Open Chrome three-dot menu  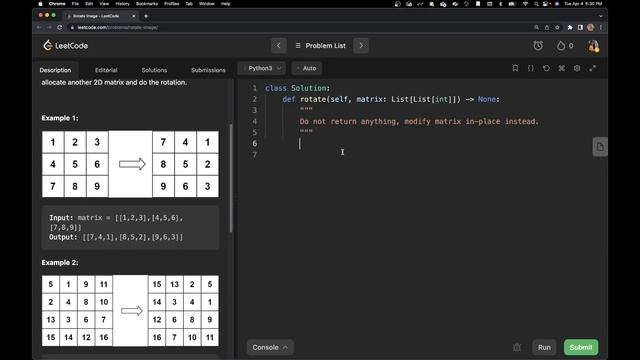coord(601,27)
